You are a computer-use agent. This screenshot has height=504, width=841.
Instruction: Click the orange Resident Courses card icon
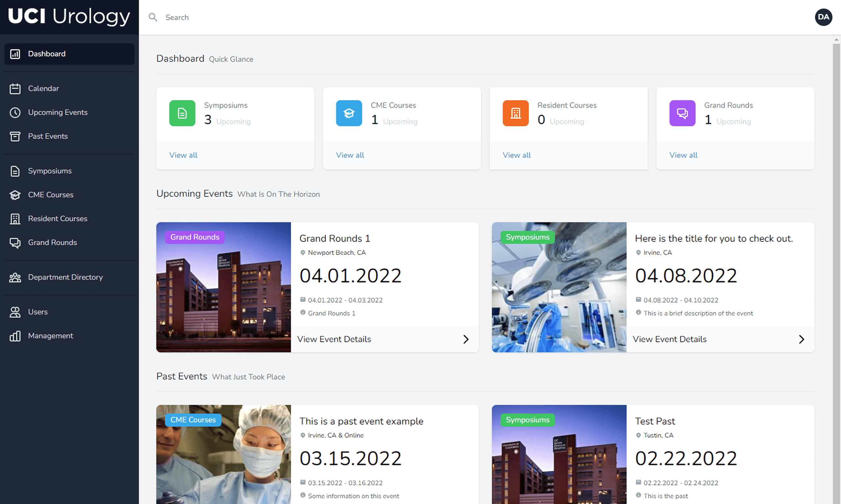point(515,113)
